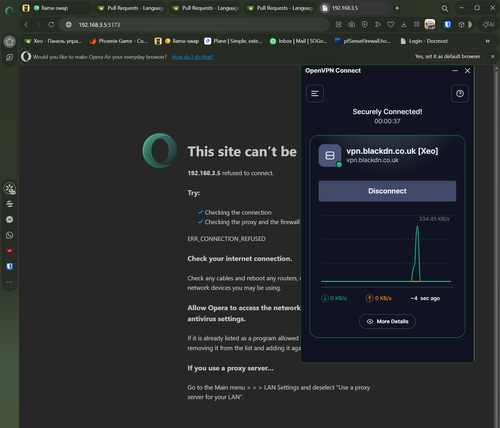Open the sidebar stacked-lines icon

(10, 204)
